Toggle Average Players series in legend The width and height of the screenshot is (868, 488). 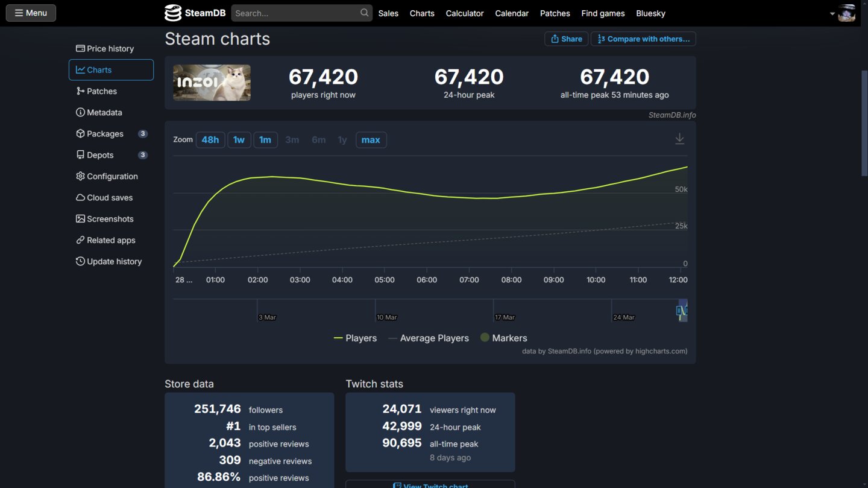coord(429,338)
